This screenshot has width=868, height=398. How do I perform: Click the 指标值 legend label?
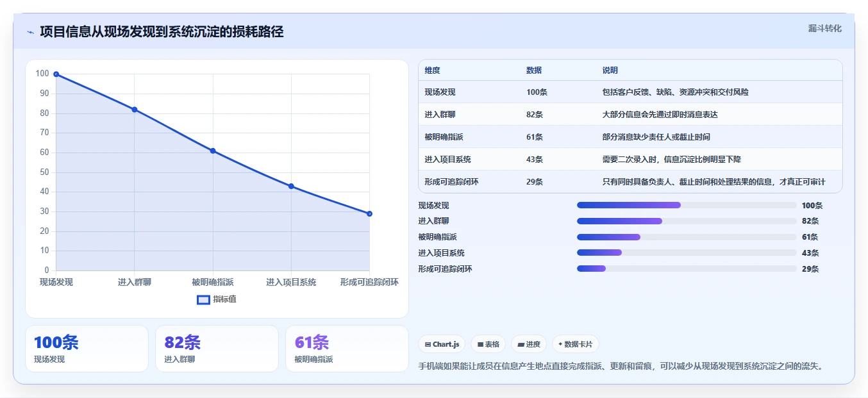coord(225,299)
